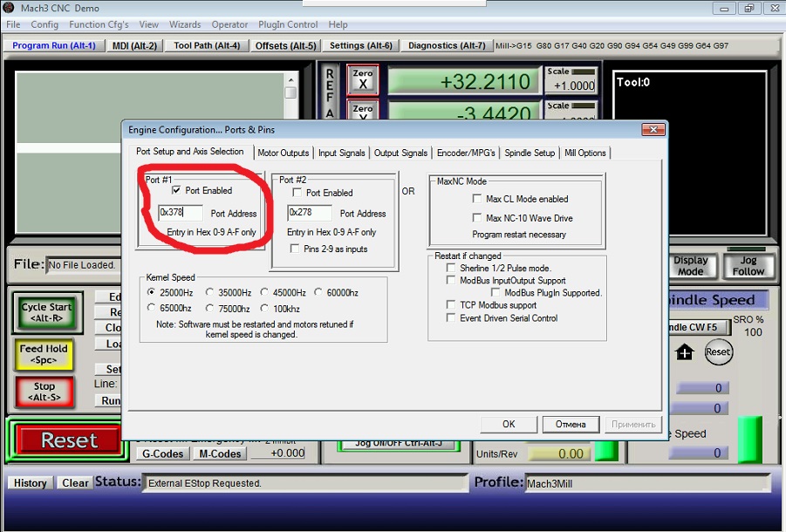Open the Mill Options tab
The image size is (786, 532).
[x=585, y=153]
